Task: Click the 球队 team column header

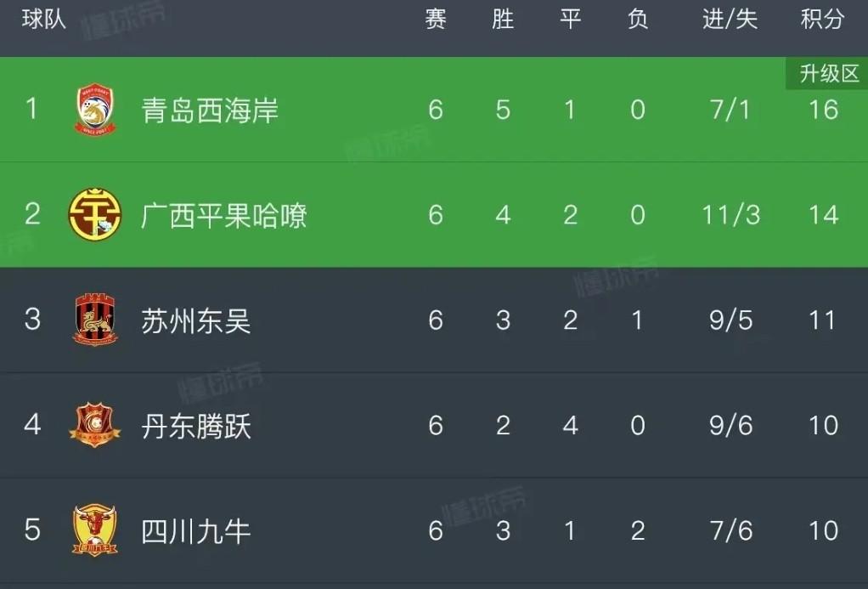Action: pyautogui.click(x=44, y=20)
